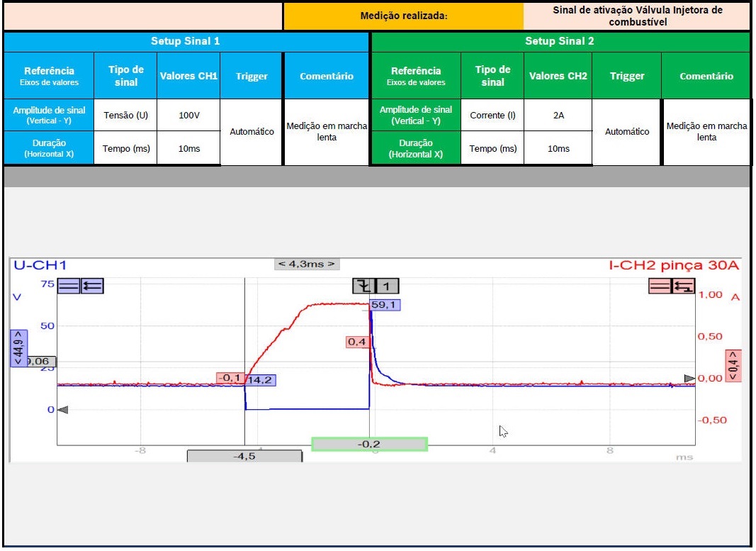Select the -4,5 time cursor handle
The width and height of the screenshot is (756, 551).
[244, 456]
